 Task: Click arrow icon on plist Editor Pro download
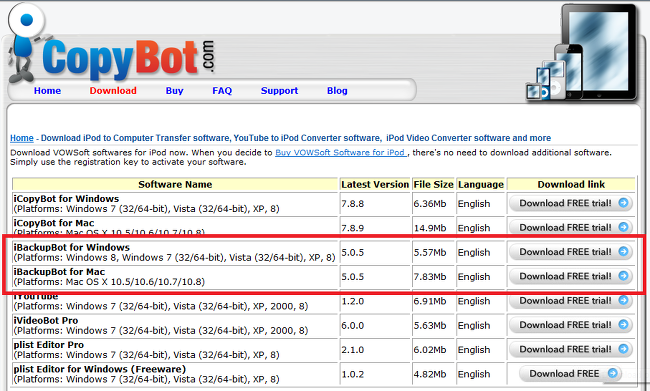pos(623,349)
